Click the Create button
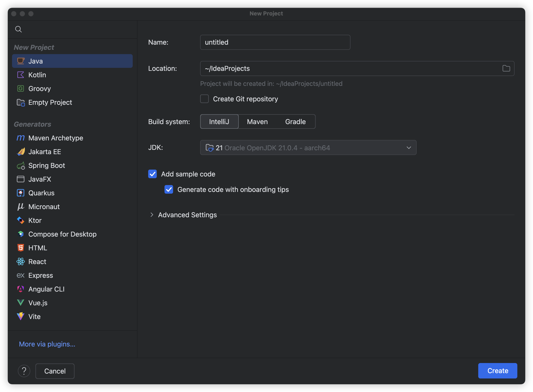Image resolution: width=533 pixels, height=392 pixels. pos(497,371)
